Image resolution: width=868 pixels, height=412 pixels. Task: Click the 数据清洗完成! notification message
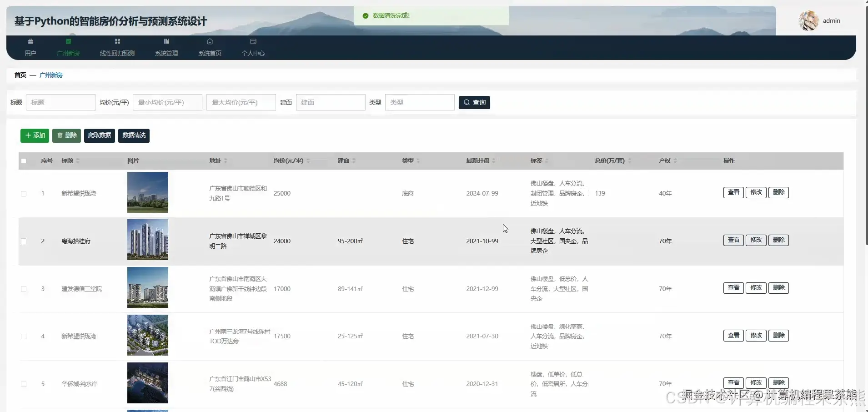[391, 16]
